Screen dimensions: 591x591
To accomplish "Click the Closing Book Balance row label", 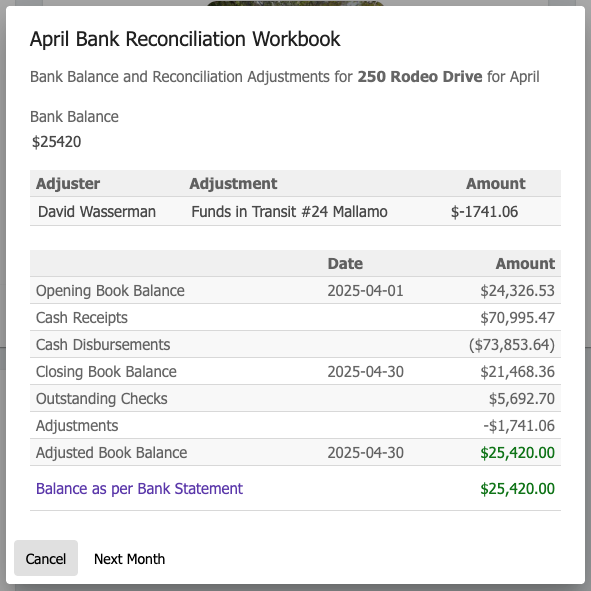I will (106, 372).
